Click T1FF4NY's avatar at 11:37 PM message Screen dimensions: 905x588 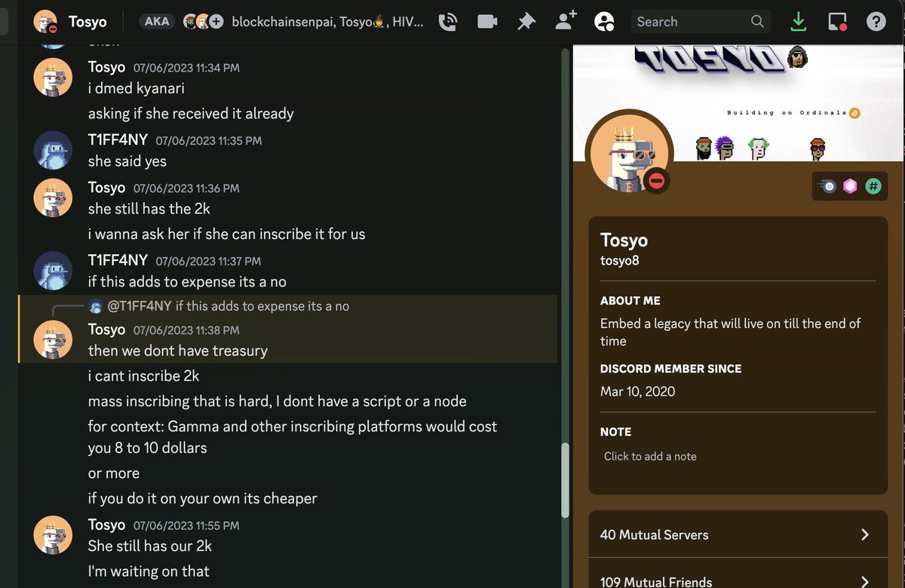click(x=53, y=270)
